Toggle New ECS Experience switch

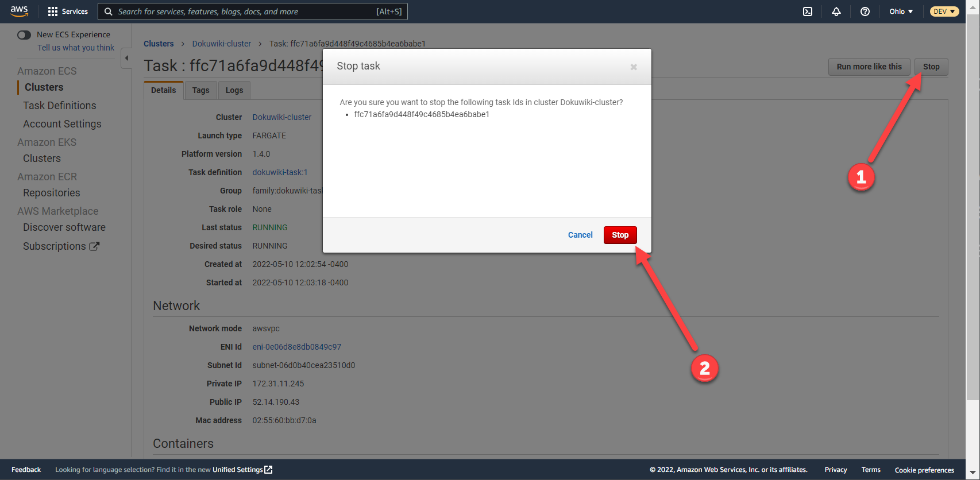(x=24, y=35)
